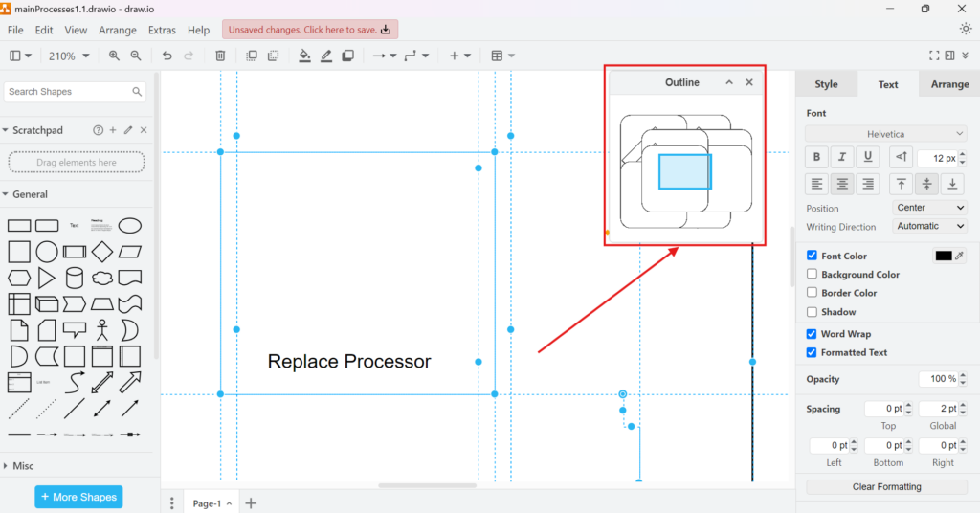This screenshot has height=513, width=980.
Task: Open the Table insert dropdown
Action: [502, 56]
